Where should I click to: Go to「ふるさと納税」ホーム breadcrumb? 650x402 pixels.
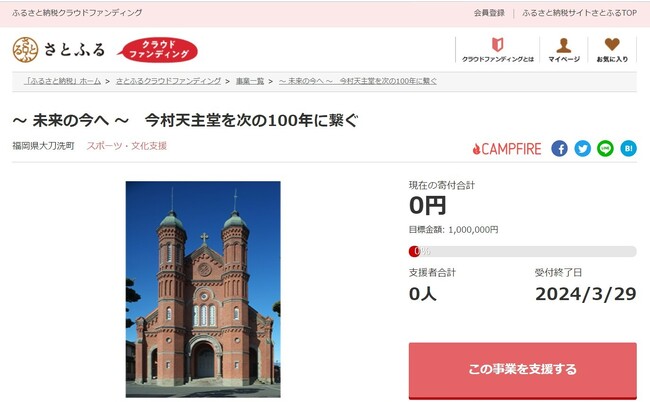tap(62, 81)
